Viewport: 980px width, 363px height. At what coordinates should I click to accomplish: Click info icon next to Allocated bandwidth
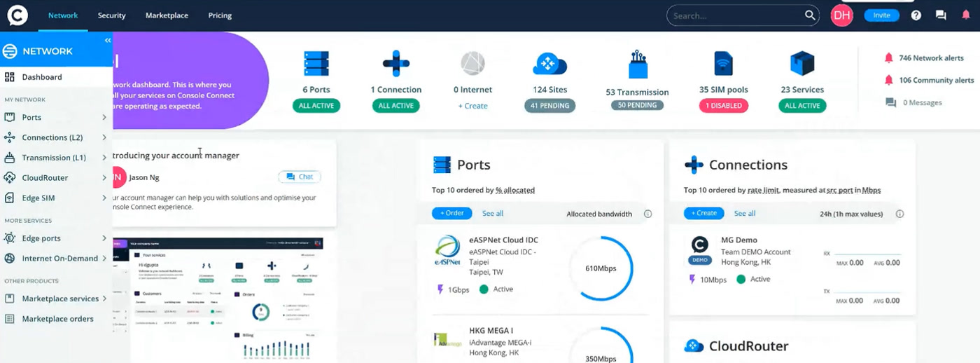click(x=647, y=214)
